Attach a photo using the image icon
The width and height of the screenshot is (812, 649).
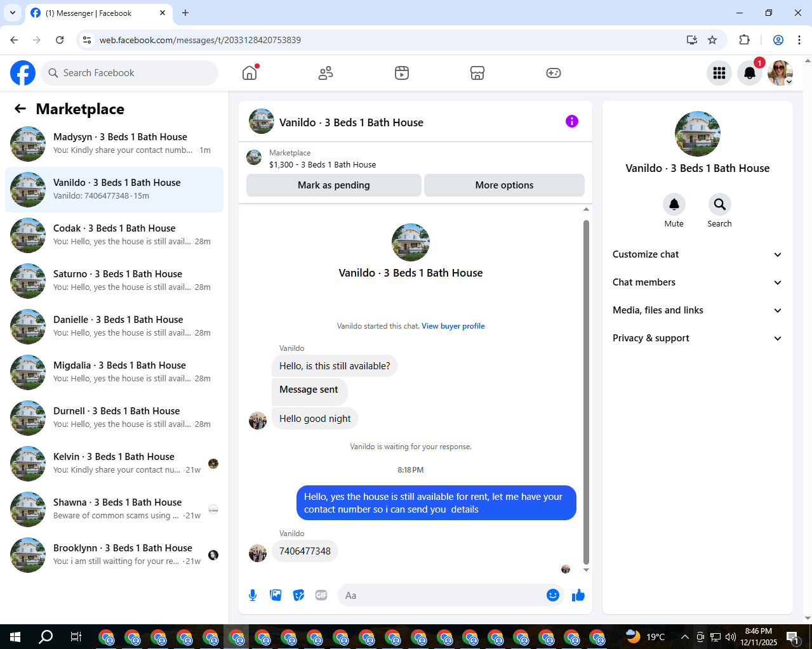(x=276, y=595)
